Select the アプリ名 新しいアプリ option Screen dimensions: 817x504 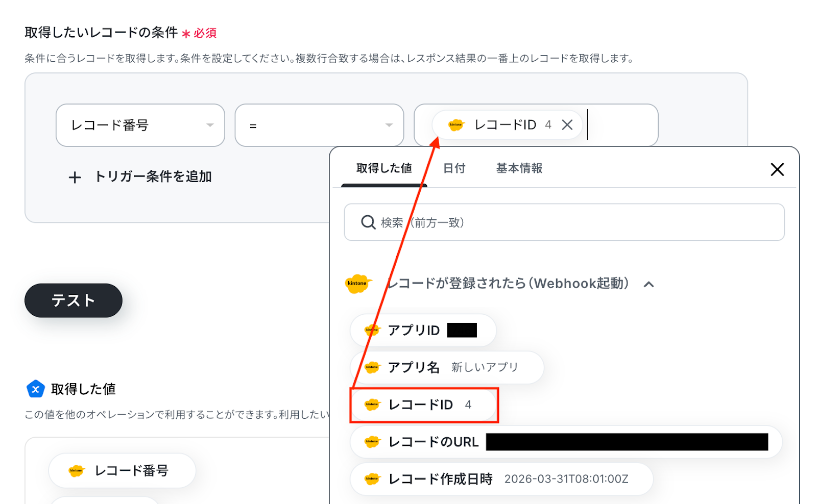(447, 367)
